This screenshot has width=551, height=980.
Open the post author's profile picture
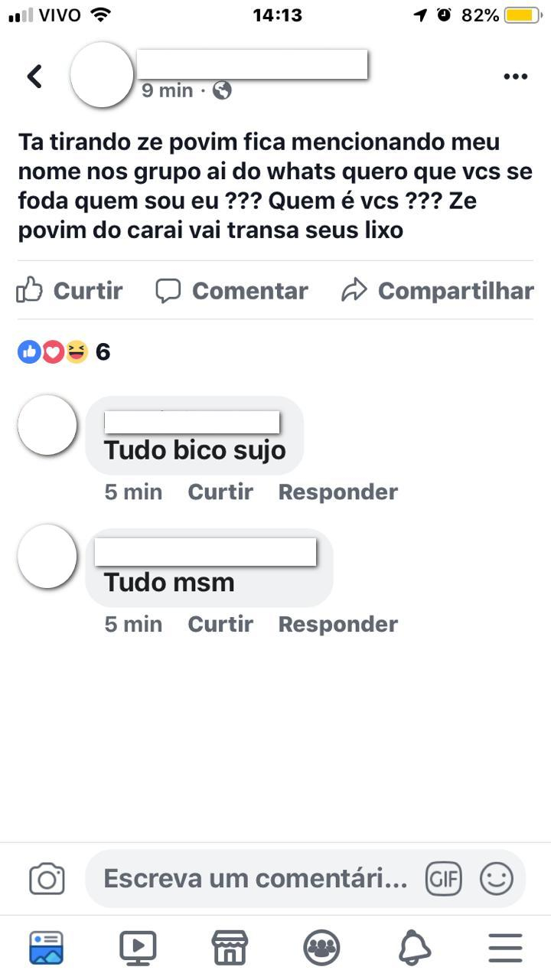pos(102,75)
